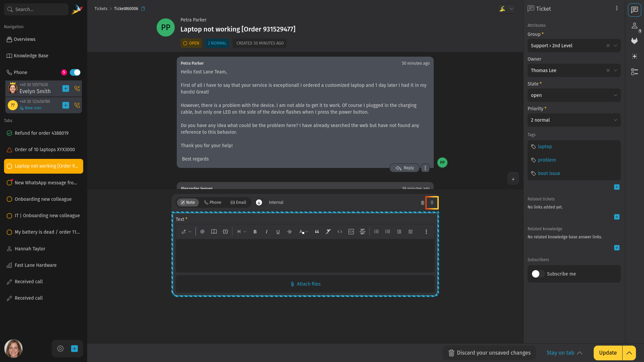Enable Subscribe me toggle
Viewport: 644px width, 362px height.
(x=538, y=274)
